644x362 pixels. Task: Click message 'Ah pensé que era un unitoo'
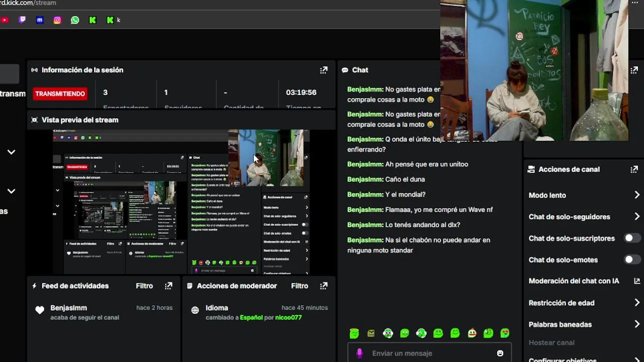tap(427, 164)
